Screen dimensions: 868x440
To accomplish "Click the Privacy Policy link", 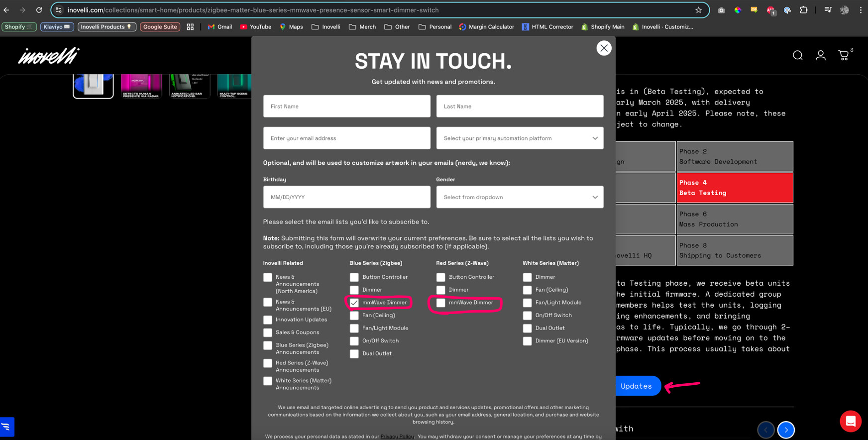I will (397, 437).
